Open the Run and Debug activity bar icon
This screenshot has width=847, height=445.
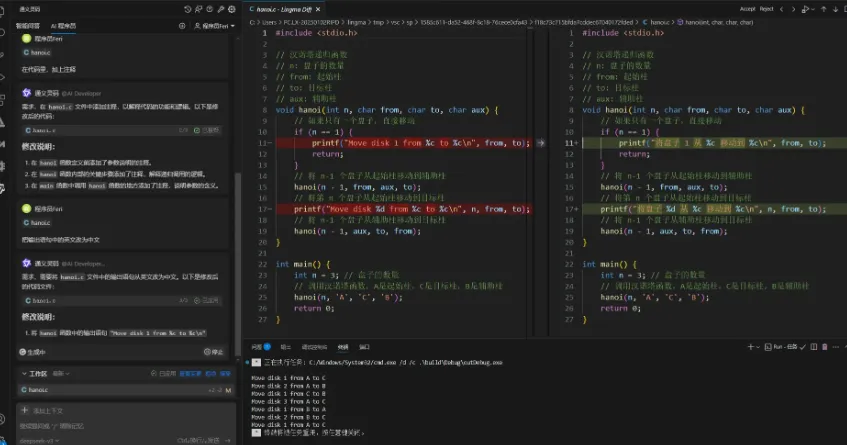click(2, 77)
